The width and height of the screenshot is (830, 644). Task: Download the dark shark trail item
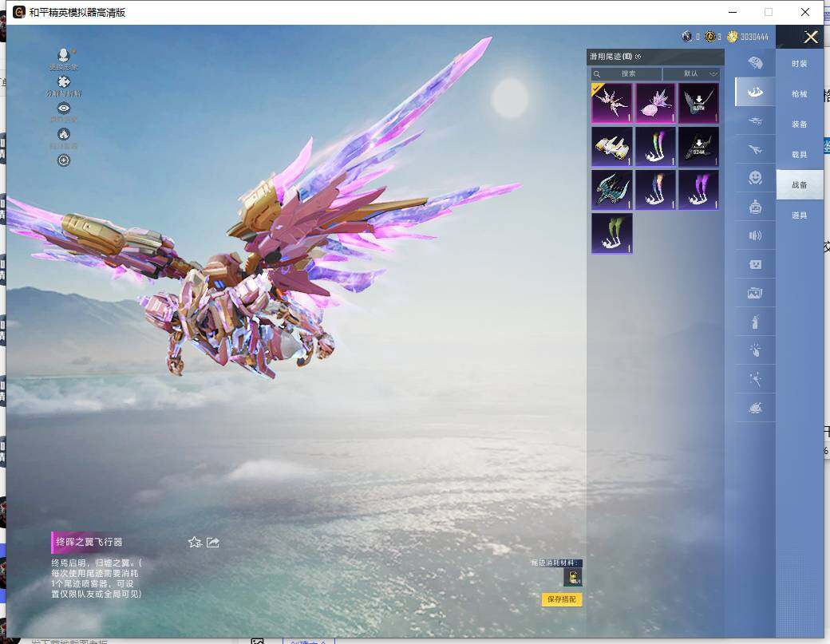(x=699, y=147)
